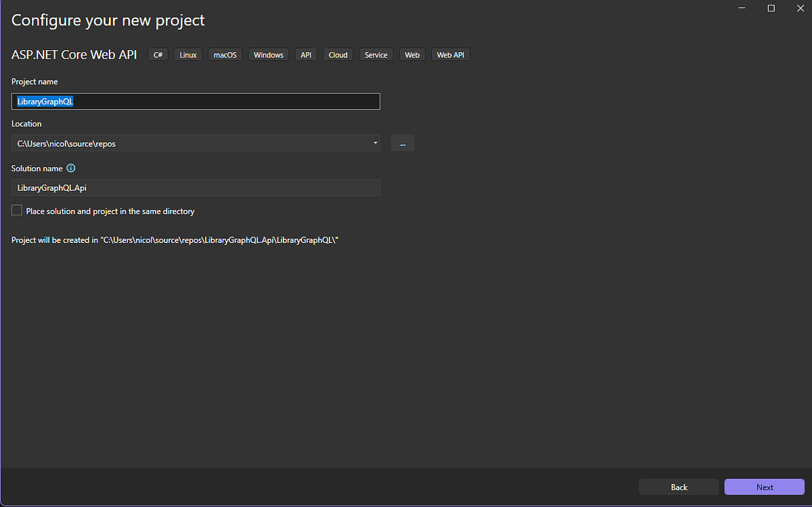Image resolution: width=812 pixels, height=507 pixels.
Task: Open the Location dropdown
Action: pyautogui.click(x=374, y=143)
